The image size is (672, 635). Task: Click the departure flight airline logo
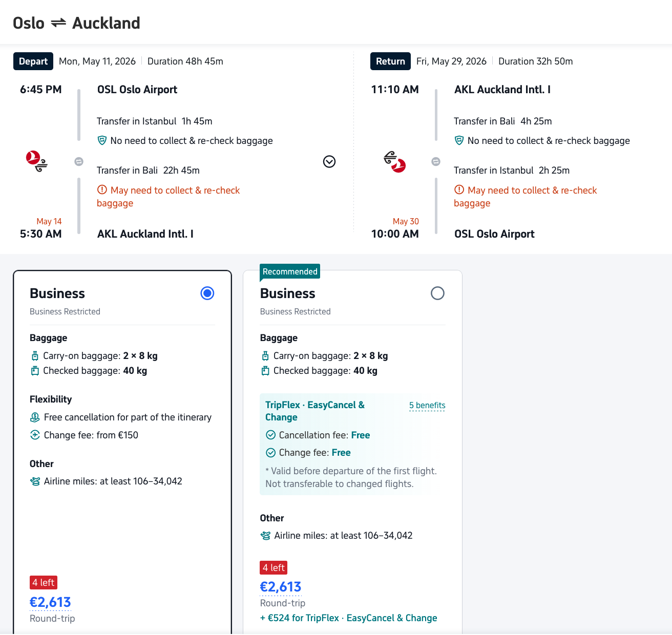point(37,161)
